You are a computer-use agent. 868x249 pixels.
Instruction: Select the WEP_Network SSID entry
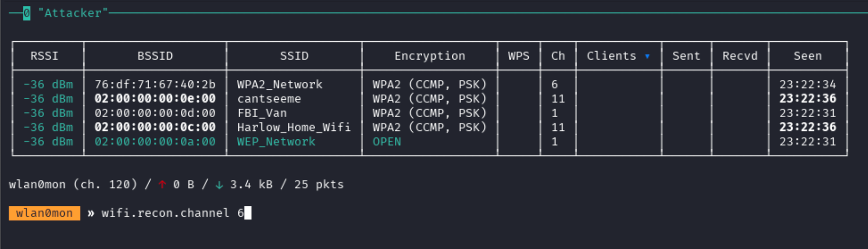click(x=276, y=142)
